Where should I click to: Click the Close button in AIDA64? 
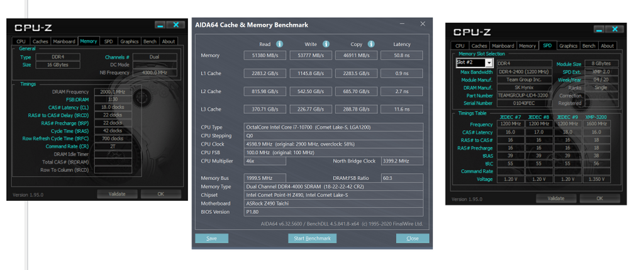(412, 239)
